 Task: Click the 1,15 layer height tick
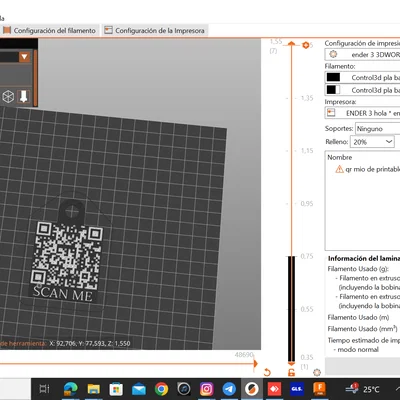[307, 151]
